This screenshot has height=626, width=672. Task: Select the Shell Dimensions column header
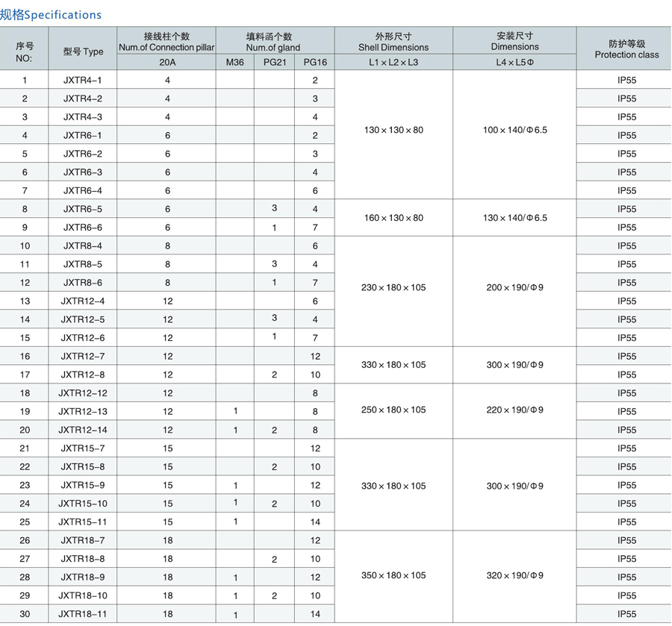point(393,42)
